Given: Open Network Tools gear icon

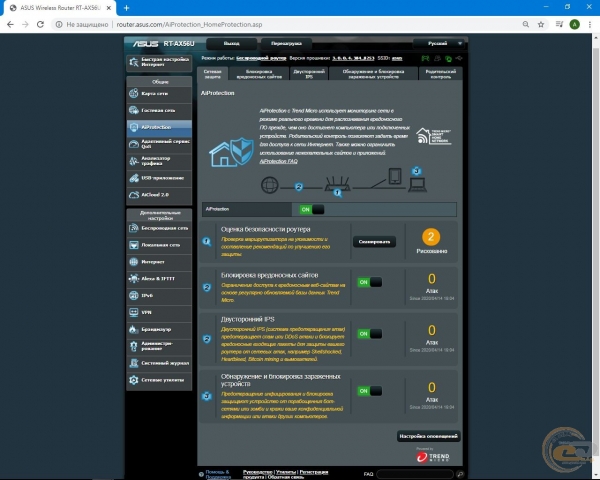Looking at the screenshot, I should tap(134, 380).
